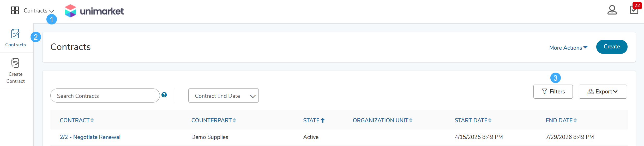Open the tasks notification icon with badge 22
This screenshot has height=146, width=644.
tap(634, 9)
